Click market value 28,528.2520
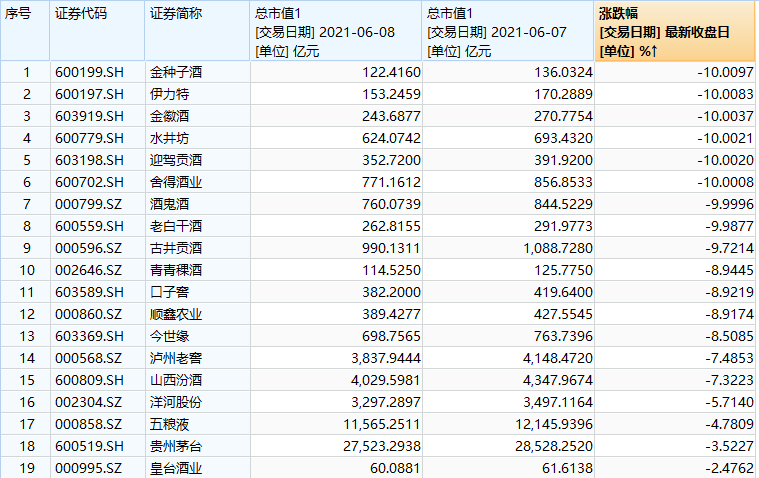759x478 pixels. (553, 446)
